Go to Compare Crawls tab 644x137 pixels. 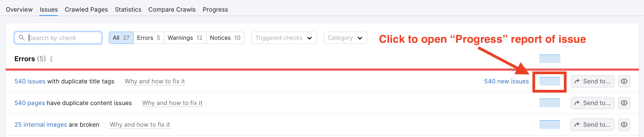[x=172, y=9]
